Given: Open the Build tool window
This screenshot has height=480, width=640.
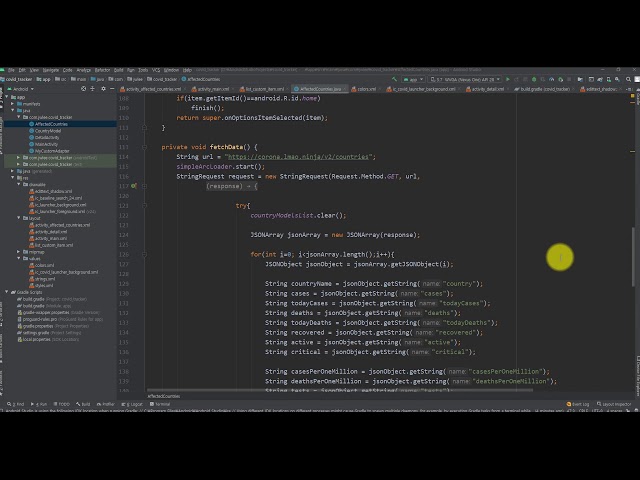Looking at the screenshot, I should click(x=83, y=404).
